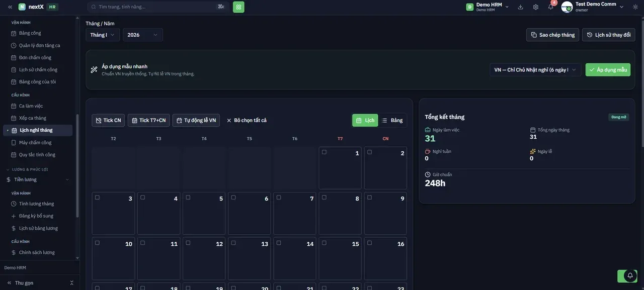Tick the checkbox for day 1

click(x=324, y=152)
